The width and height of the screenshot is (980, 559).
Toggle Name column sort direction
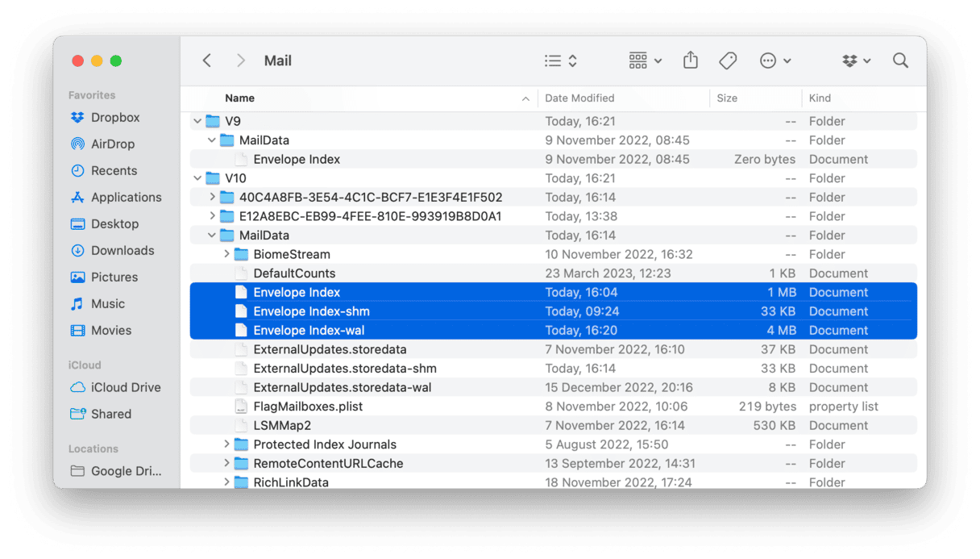(239, 98)
